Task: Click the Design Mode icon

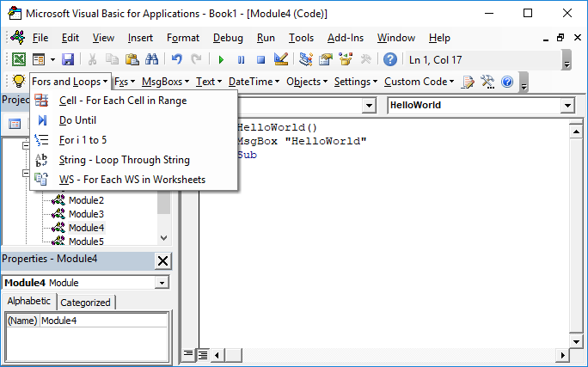Action: tap(280, 59)
